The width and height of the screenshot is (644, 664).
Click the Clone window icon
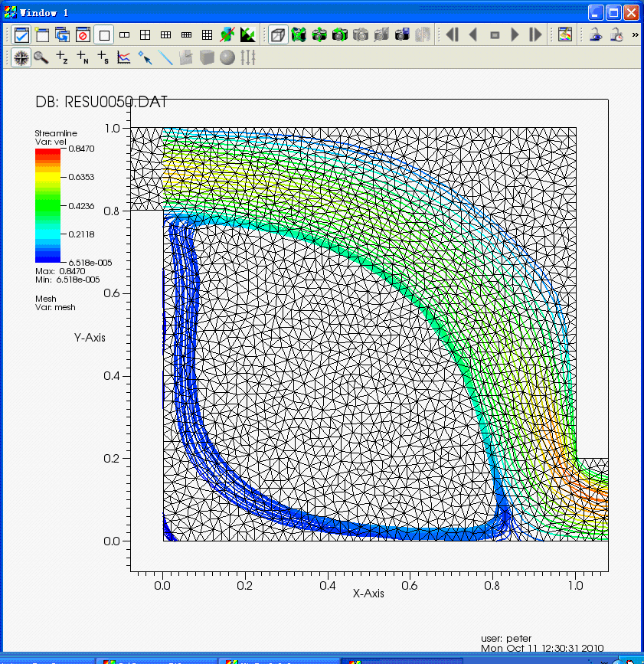[x=62, y=34]
